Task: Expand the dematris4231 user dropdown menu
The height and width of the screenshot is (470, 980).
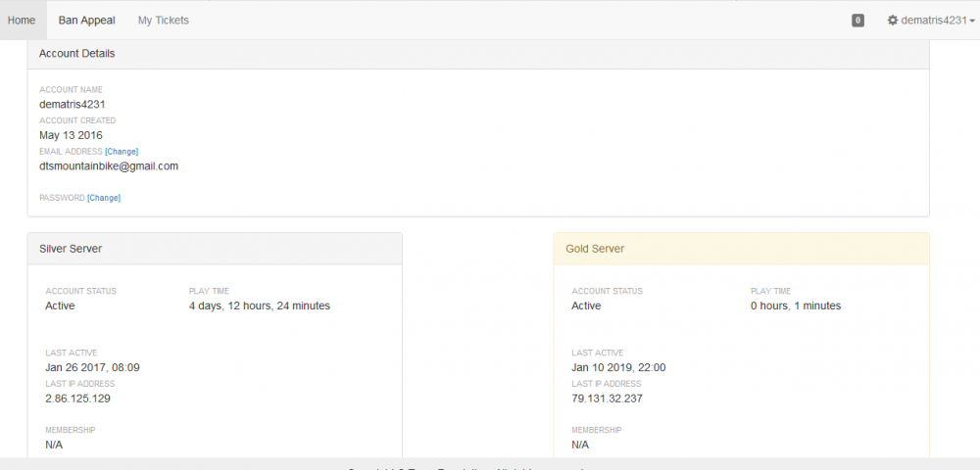Action: (933, 21)
